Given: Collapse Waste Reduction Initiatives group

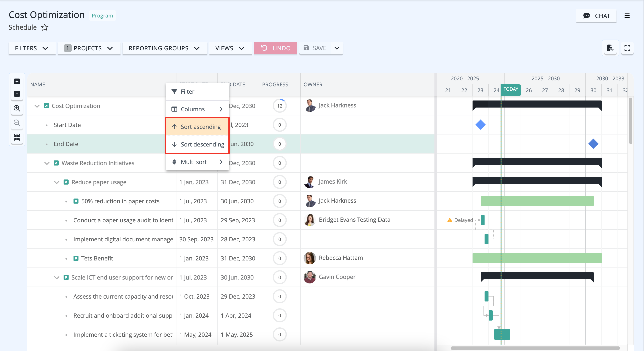Looking at the screenshot, I should pos(47,163).
